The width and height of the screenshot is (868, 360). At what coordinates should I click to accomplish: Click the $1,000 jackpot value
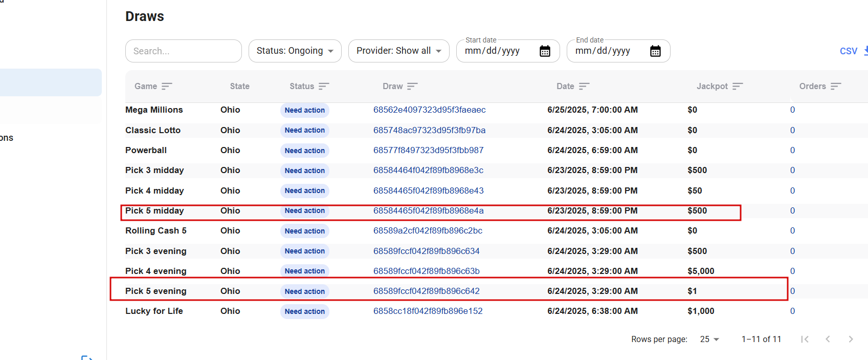pyautogui.click(x=701, y=311)
